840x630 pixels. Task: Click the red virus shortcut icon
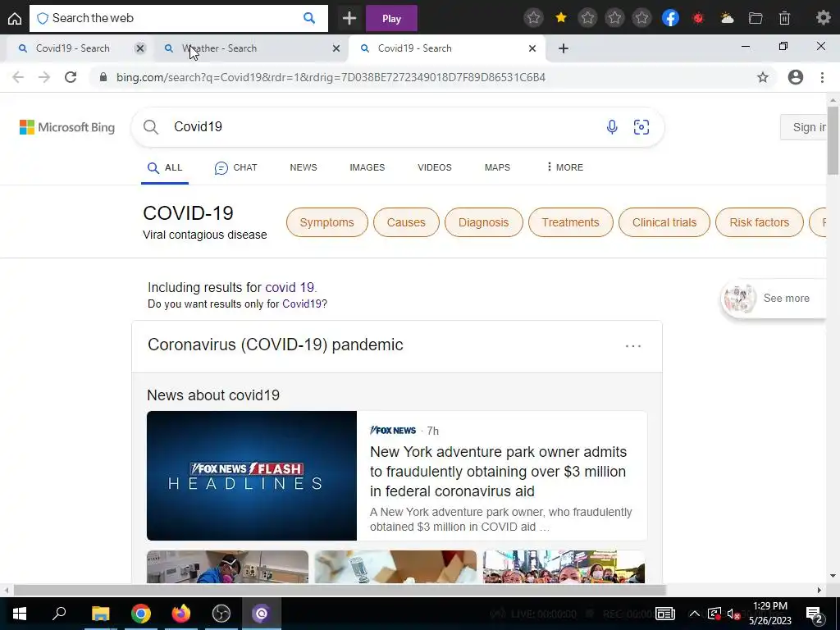[x=698, y=18]
